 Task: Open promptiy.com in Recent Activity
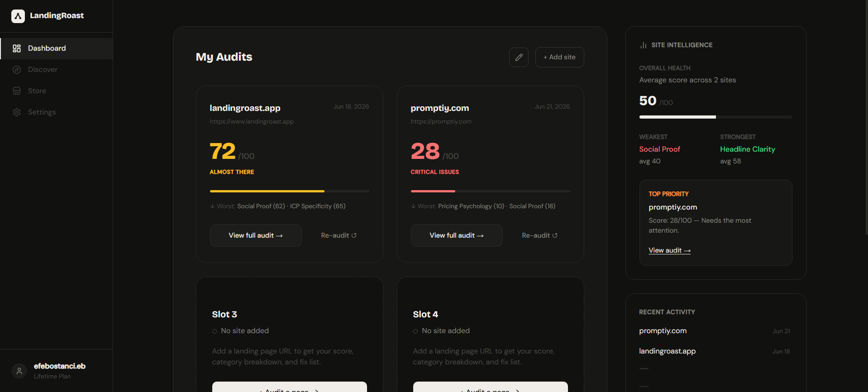tap(663, 331)
